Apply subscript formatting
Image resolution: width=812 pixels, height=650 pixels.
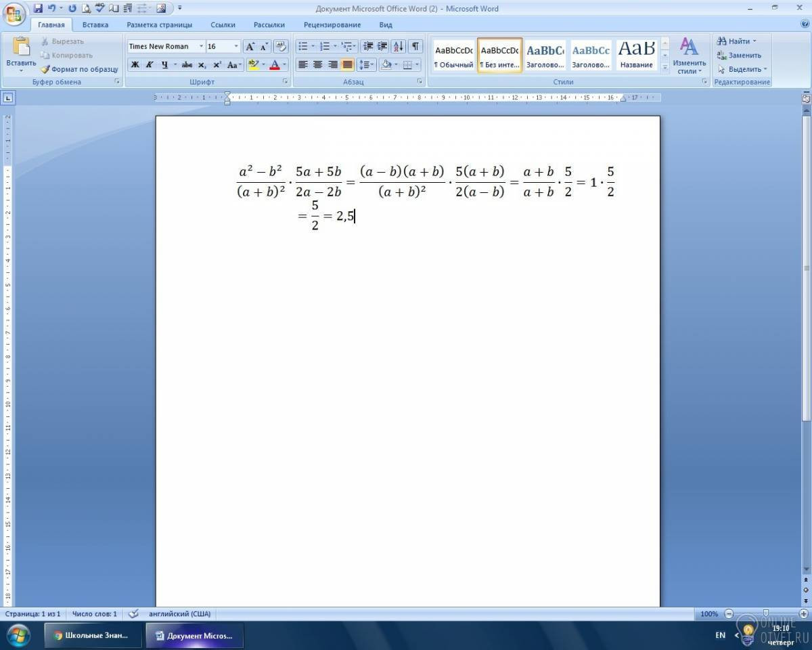coord(202,65)
